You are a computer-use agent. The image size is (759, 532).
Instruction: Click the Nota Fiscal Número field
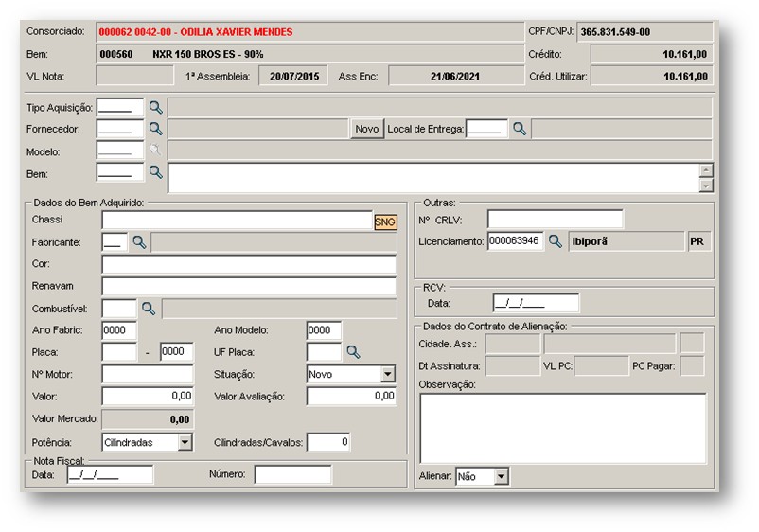point(292,474)
